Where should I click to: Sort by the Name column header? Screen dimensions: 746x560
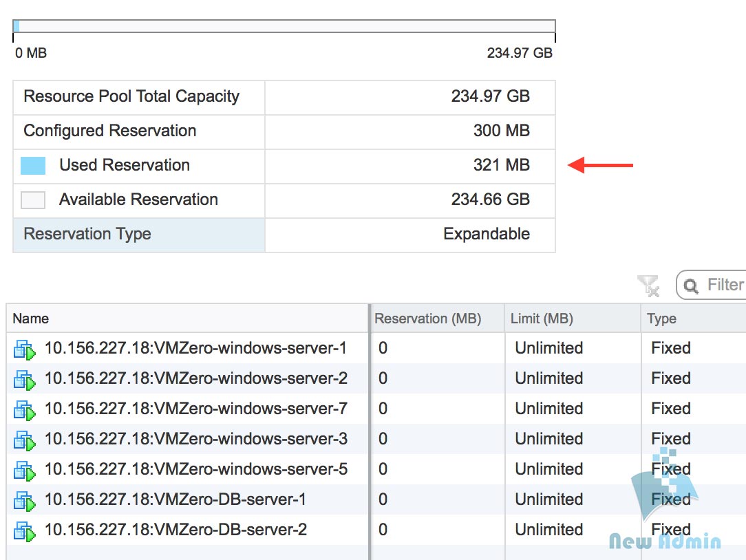pyautogui.click(x=31, y=319)
